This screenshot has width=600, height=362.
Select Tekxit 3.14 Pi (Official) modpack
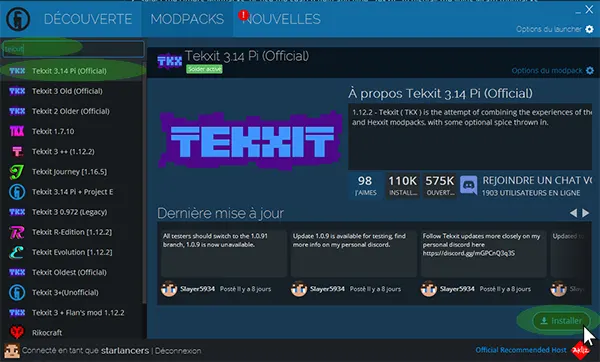(x=72, y=71)
